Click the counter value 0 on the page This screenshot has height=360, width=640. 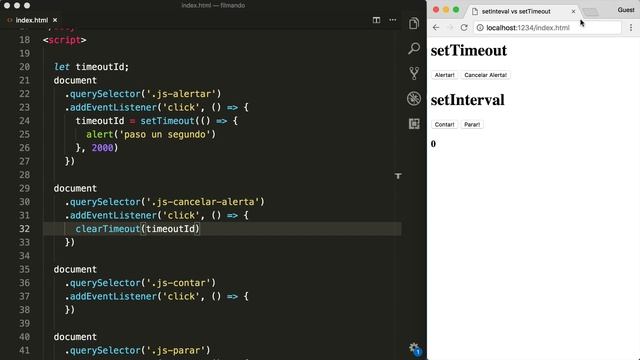pos(433,144)
